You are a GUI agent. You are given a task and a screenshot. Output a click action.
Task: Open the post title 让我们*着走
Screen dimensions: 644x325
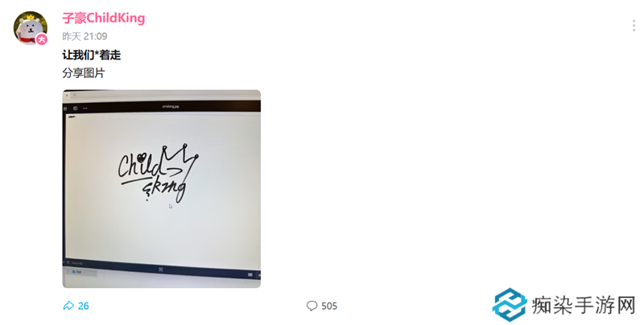click(92, 55)
